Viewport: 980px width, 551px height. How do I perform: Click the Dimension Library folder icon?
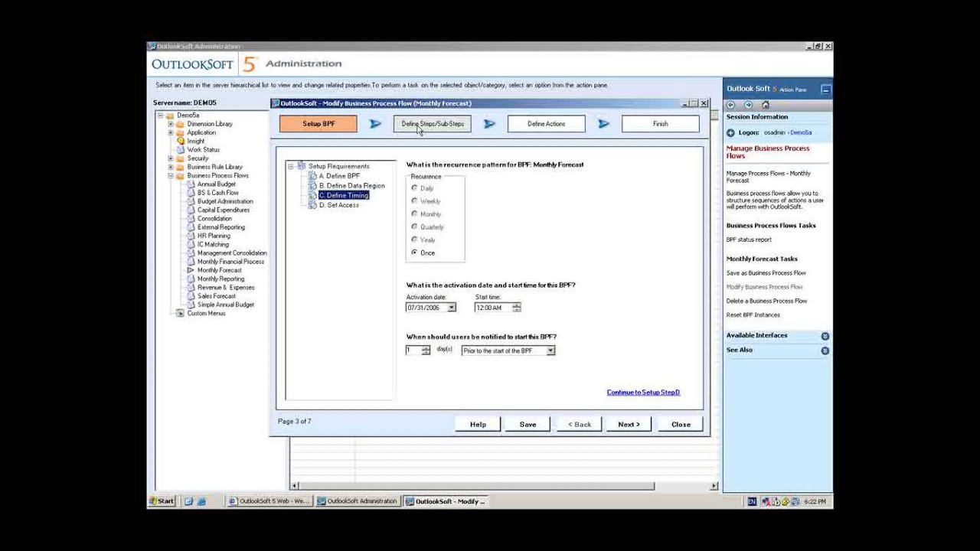(181, 124)
